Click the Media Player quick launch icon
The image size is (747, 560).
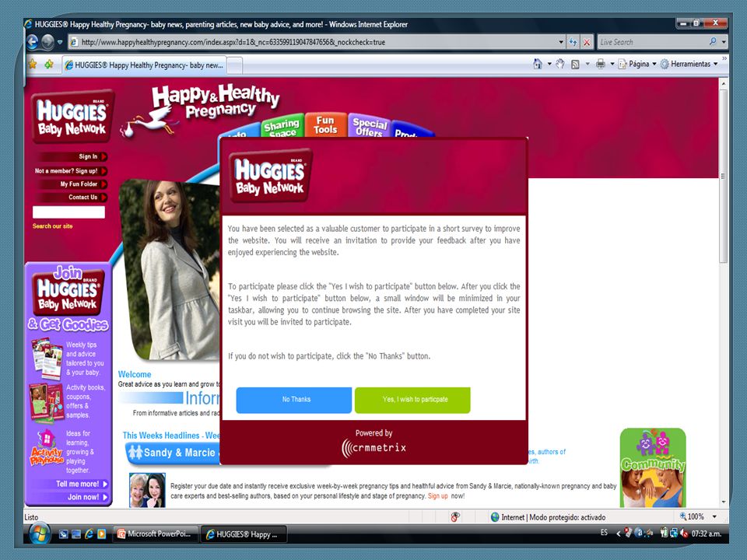[x=101, y=534]
